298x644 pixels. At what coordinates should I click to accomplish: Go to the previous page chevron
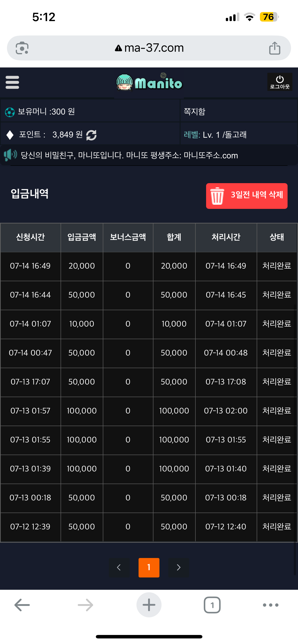click(119, 567)
